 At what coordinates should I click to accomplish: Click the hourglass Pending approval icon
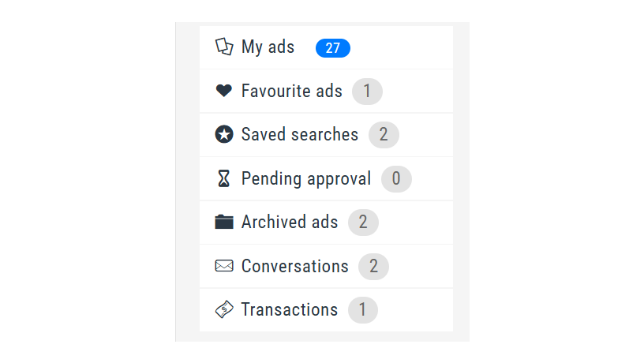224,178
